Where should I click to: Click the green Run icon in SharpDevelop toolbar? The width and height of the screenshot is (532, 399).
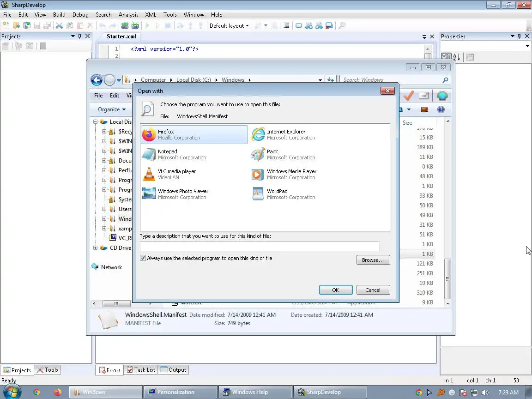148,25
